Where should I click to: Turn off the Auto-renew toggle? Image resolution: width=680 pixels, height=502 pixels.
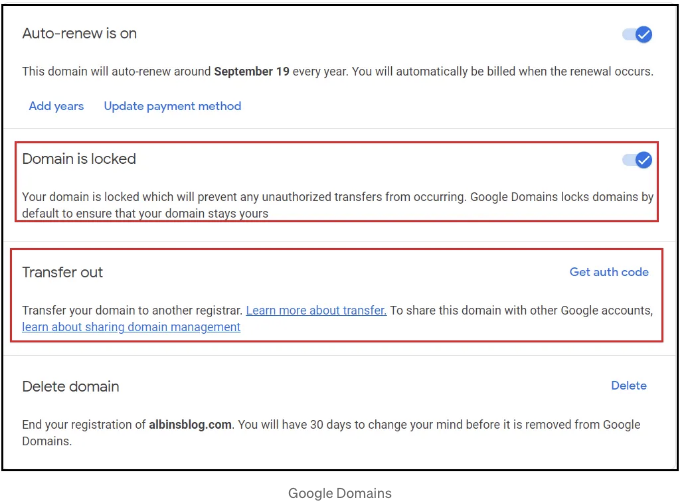(x=637, y=34)
